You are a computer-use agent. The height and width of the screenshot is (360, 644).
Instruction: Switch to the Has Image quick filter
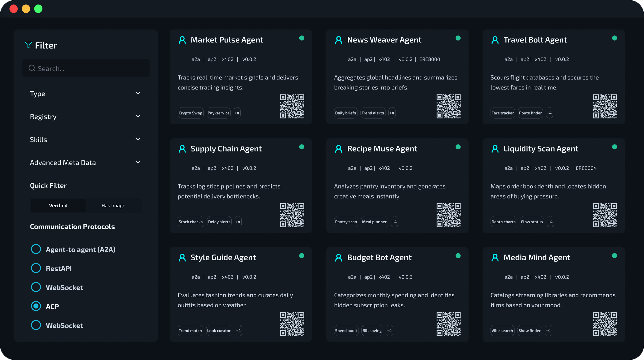(x=113, y=205)
